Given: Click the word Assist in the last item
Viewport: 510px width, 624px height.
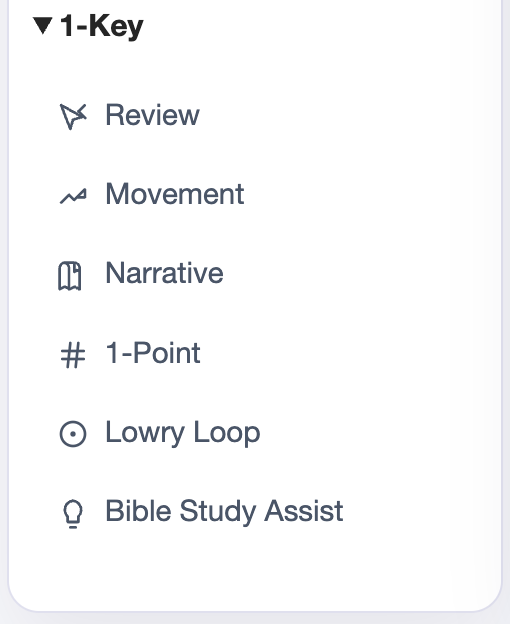Looking at the screenshot, I should pyautogui.click(x=304, y=511).
